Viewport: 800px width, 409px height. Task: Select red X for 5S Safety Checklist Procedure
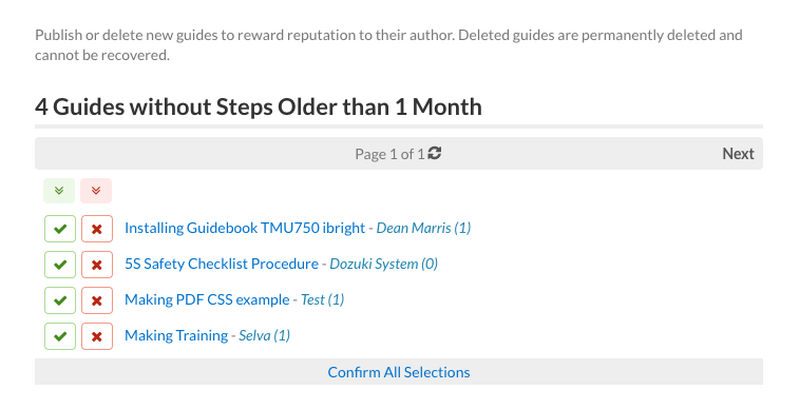(x=97, y=264)
